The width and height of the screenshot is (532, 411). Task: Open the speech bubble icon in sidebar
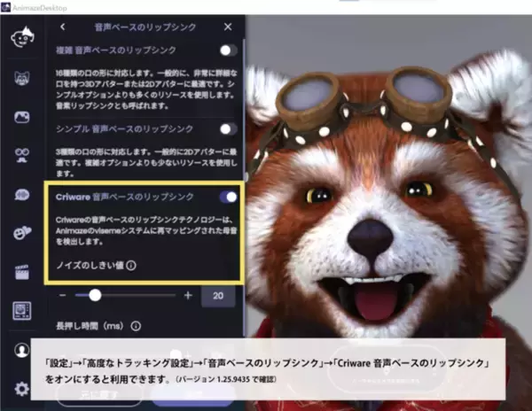pyautogui.click(x=21, y=195)
